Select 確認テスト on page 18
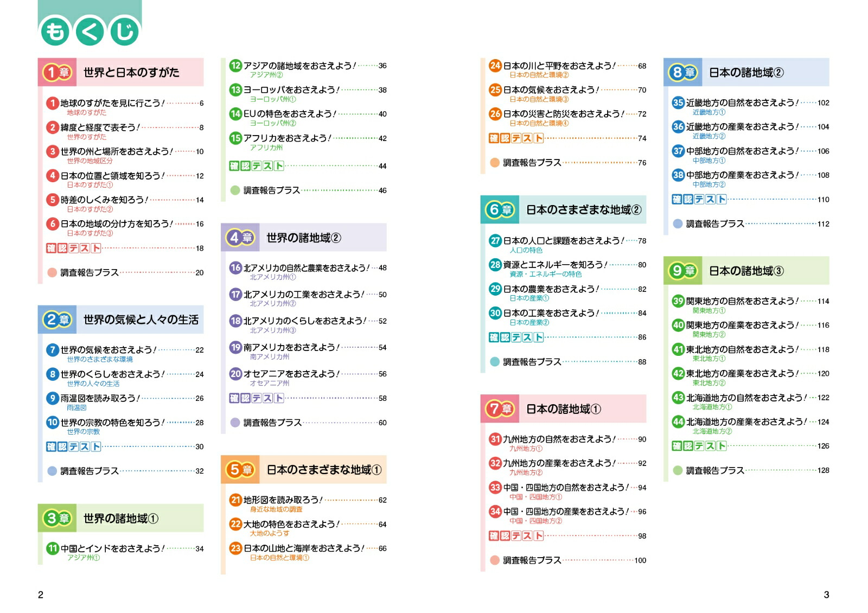Image resolution: width=868 pixels, height=613 pixels. tap(74, 248)
